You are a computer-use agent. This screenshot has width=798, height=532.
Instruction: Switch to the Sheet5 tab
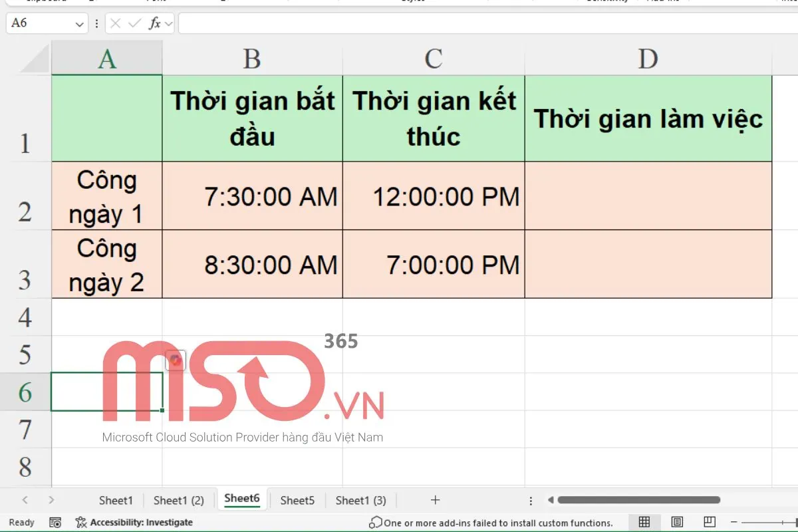(x=297, y=500)
